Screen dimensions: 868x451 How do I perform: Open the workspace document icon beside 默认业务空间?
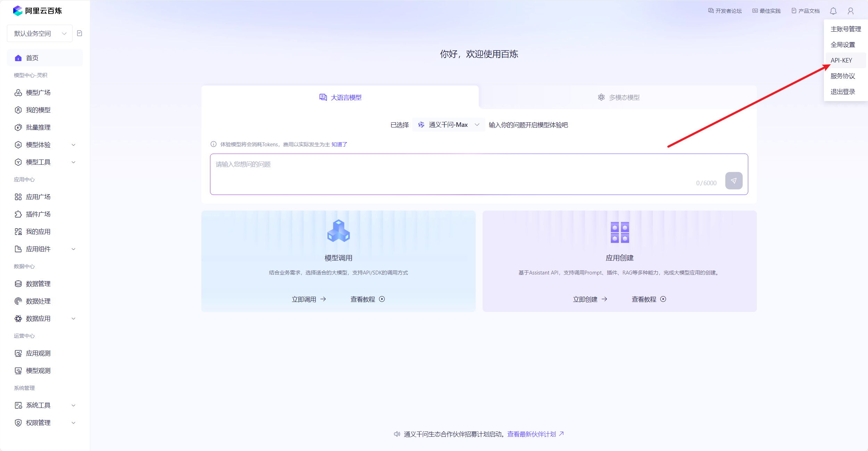[80, 33]
